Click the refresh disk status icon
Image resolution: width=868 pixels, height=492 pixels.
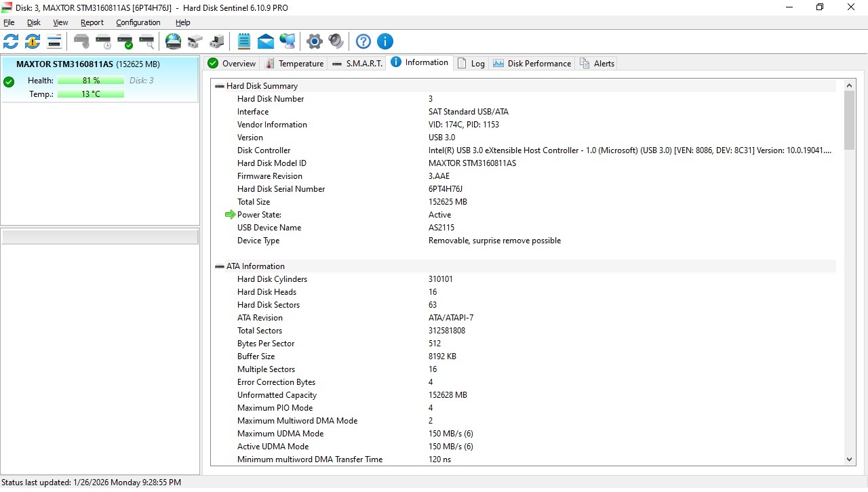(x=11, y=41)
